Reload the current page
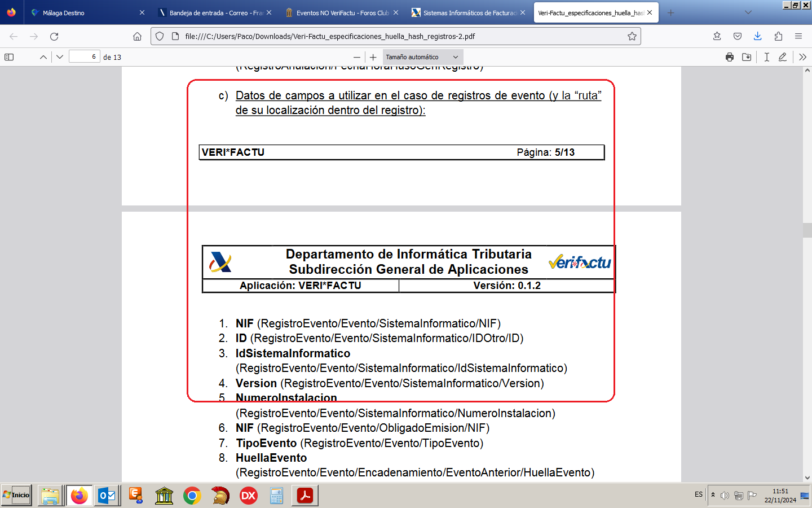Image resolution: width=812 pixels, height=508 pixels. pyautogui.click(x=54, y=36)
